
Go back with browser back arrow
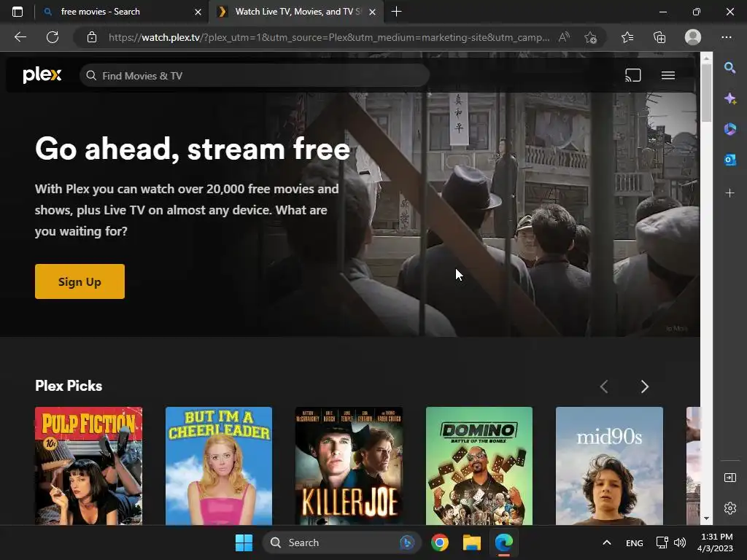point(20,37)
